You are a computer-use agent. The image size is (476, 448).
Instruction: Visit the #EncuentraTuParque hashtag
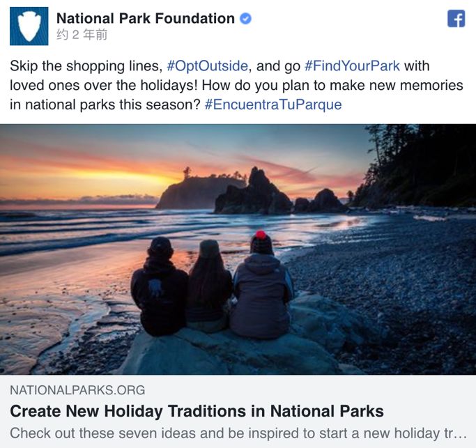pos(273,105)
